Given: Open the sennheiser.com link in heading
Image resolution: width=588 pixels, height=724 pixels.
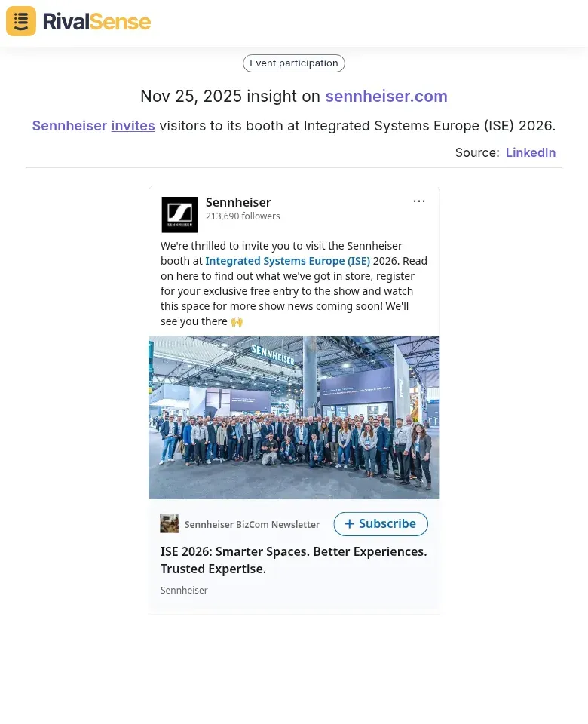Looking at the screenshot, I should 386,97.
